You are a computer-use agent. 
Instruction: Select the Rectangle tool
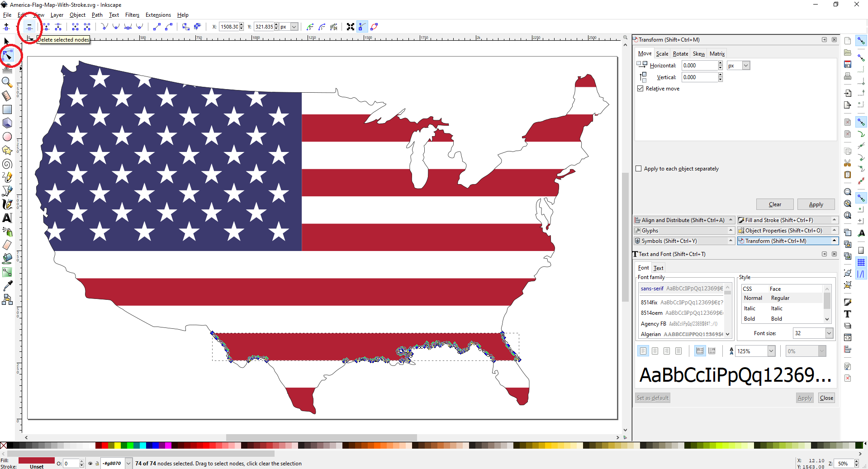[x=7, y=109]
